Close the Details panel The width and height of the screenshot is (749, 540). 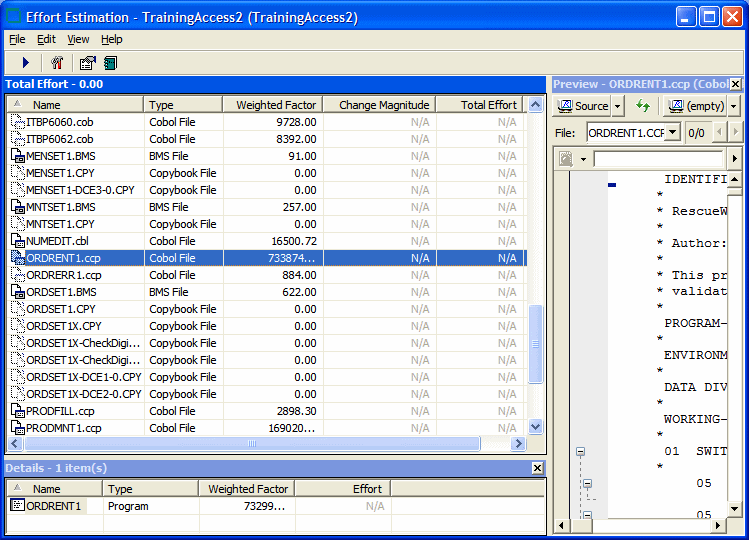[537, 468]
